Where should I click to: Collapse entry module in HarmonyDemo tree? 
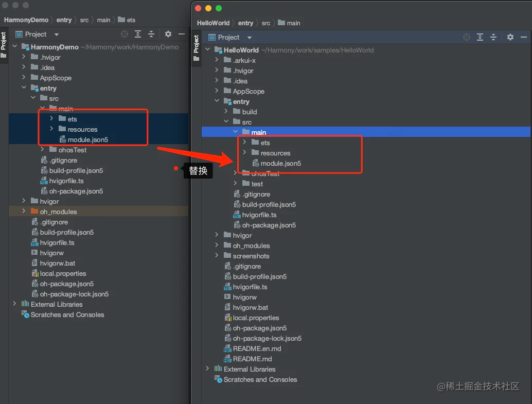[24, 88]
